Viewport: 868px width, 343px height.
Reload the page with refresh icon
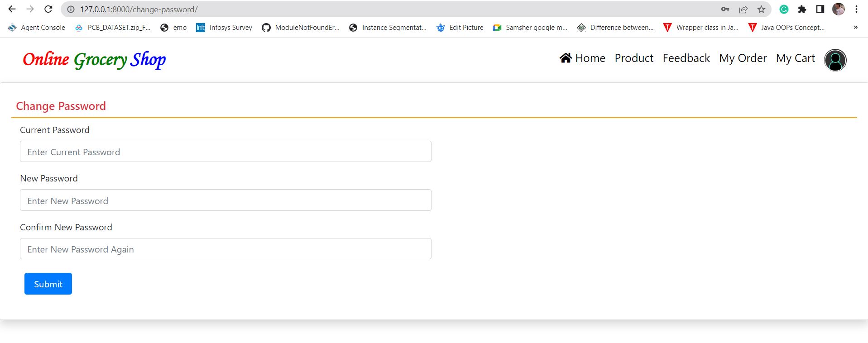pyautogui.click(x=48, y=9)
